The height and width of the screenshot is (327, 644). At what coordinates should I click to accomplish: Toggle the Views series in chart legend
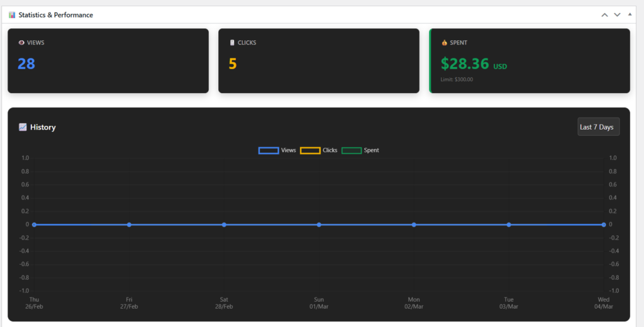click(x=277, y=150)
